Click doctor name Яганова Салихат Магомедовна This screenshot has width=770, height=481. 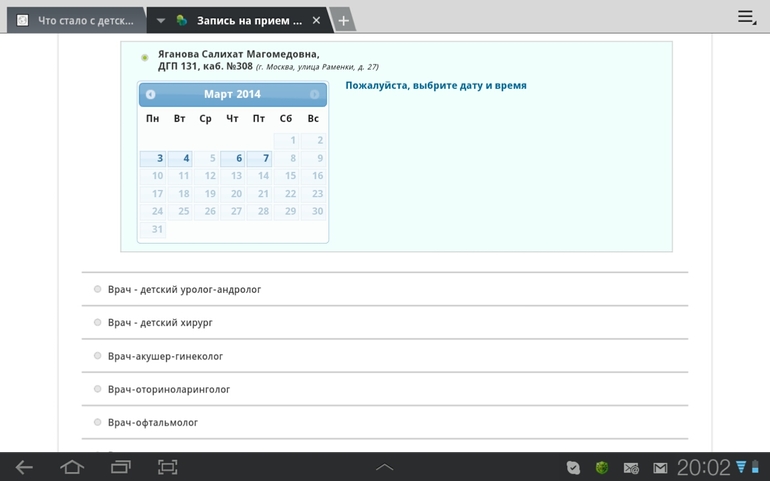239,54
